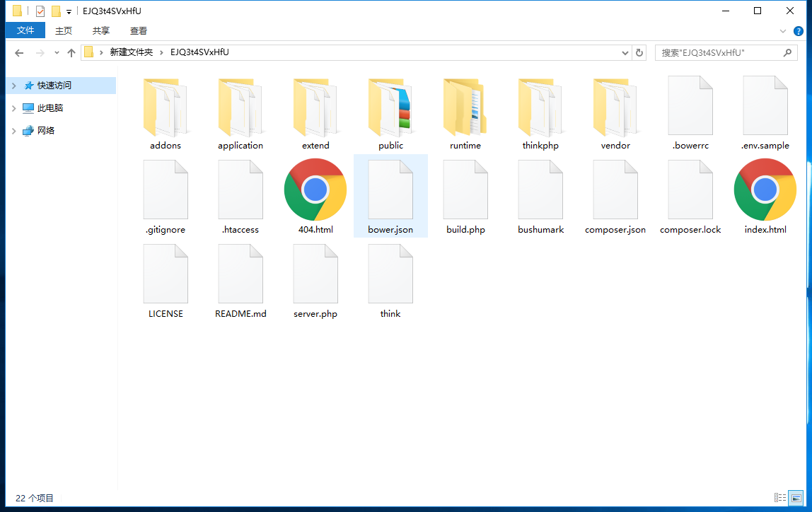The image size is (812, 512).
Task: Open address bar history dropdown
Action: (x=625, y=53)
